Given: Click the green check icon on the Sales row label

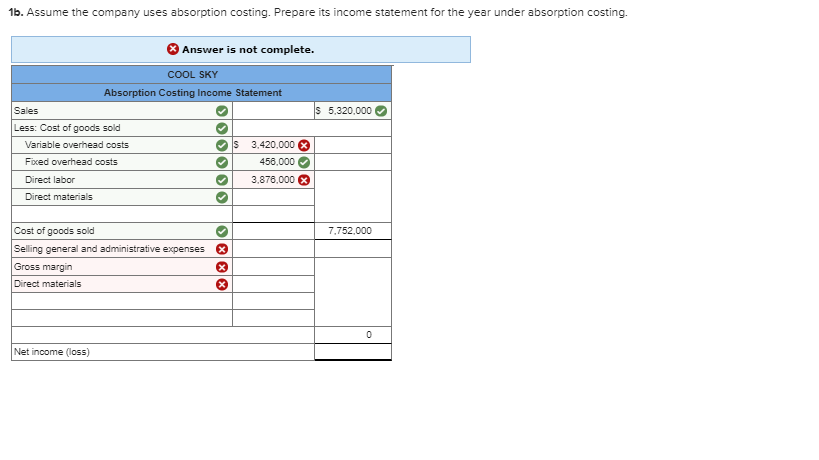Looking at the screenshot, I should [x=222, y=111].
